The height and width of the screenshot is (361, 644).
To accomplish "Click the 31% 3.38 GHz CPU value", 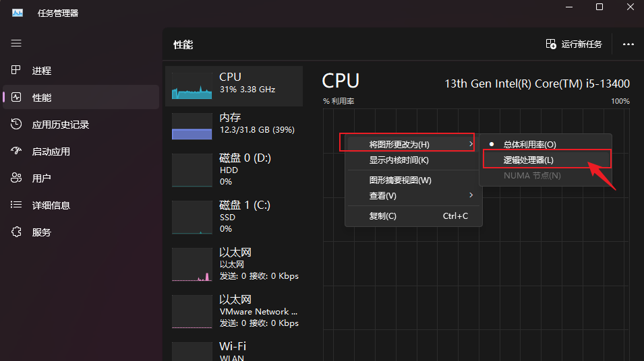I will [247, 90].
